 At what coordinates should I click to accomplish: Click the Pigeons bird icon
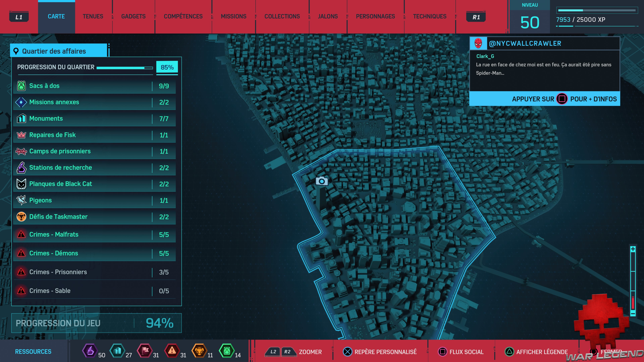pyautogui.click(x=21, y=200)
